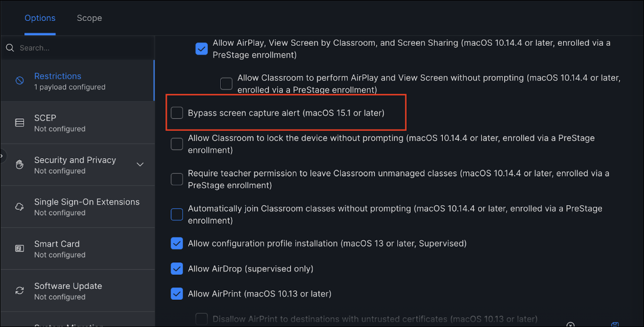Uncheck Allow AirPlay, View Screen and Screen Sharing
Screen dimensions: 644x327
(202, 49)
